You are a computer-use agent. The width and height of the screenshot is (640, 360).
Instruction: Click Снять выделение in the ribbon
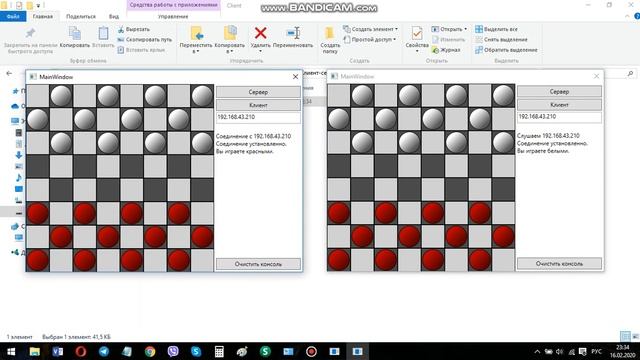502,40
